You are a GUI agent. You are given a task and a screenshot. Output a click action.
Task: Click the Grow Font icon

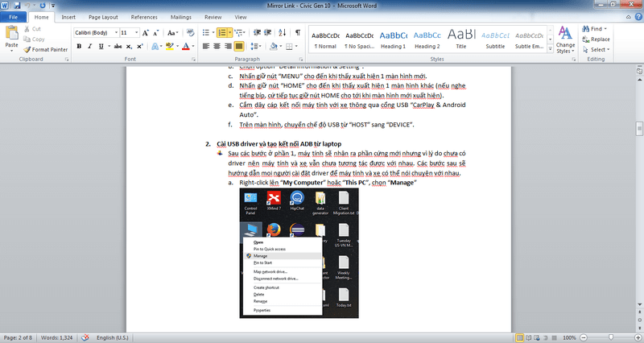click(147, 33)
